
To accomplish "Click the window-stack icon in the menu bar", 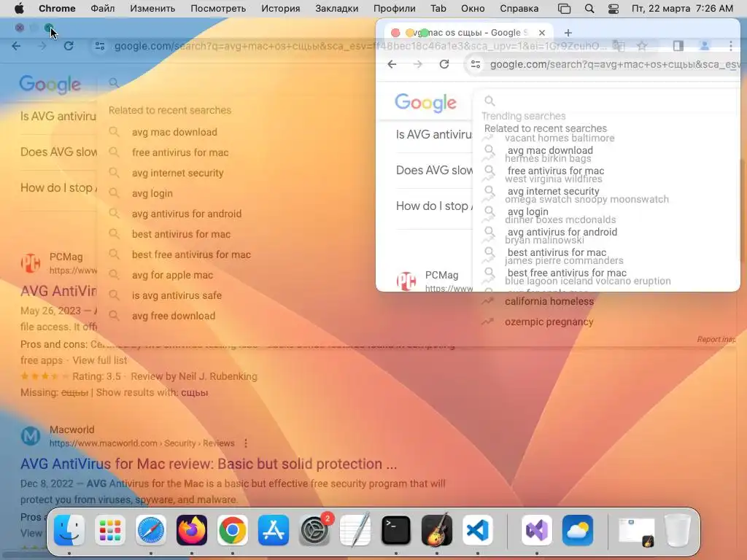I will pos(565,9).
